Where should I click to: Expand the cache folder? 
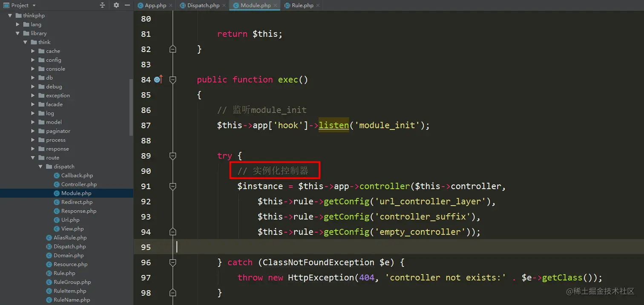coord(33,51)
